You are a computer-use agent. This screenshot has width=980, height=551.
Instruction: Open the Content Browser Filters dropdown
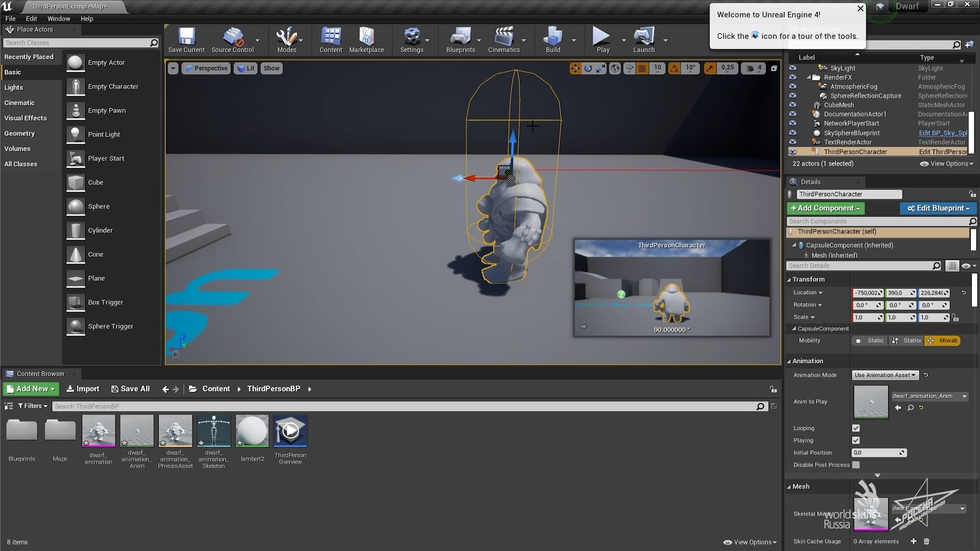point(33,406)
